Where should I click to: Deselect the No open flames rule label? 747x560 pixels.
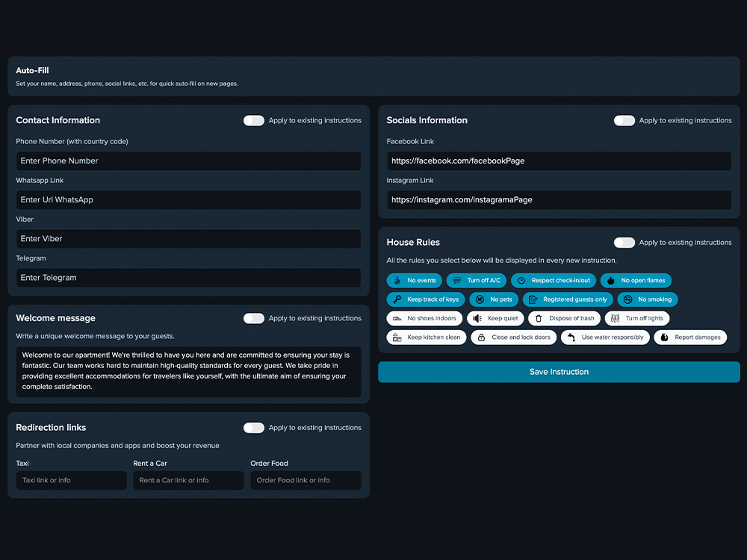[643, 281]
